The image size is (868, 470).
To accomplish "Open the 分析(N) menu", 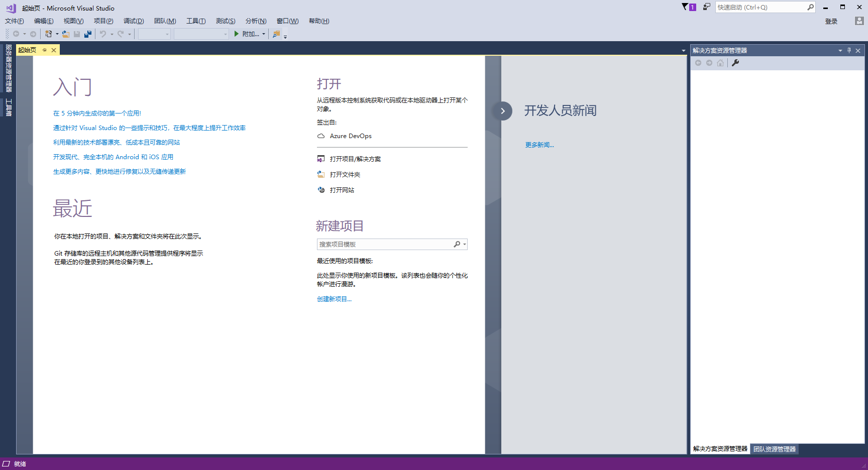I will [256, 21].
